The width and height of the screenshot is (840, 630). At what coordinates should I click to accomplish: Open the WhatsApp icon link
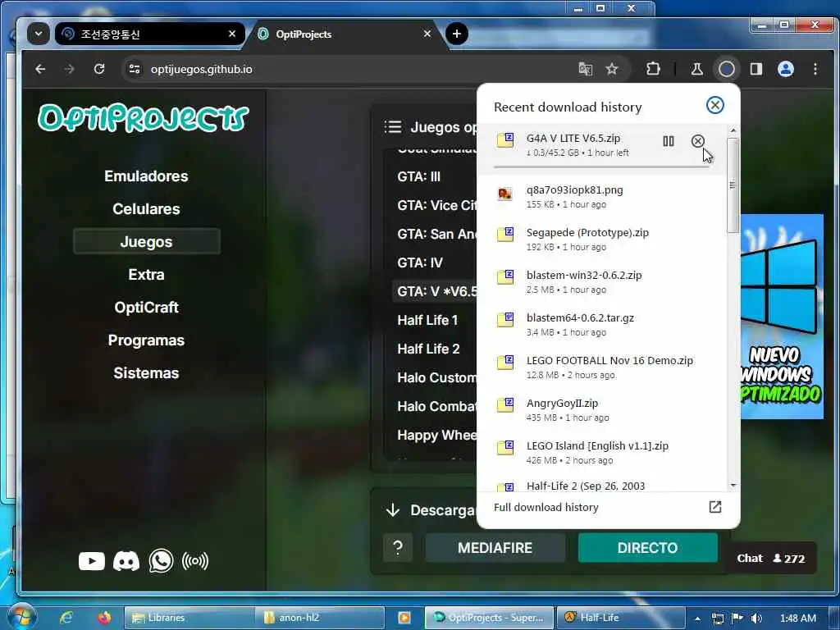point(161,561)
